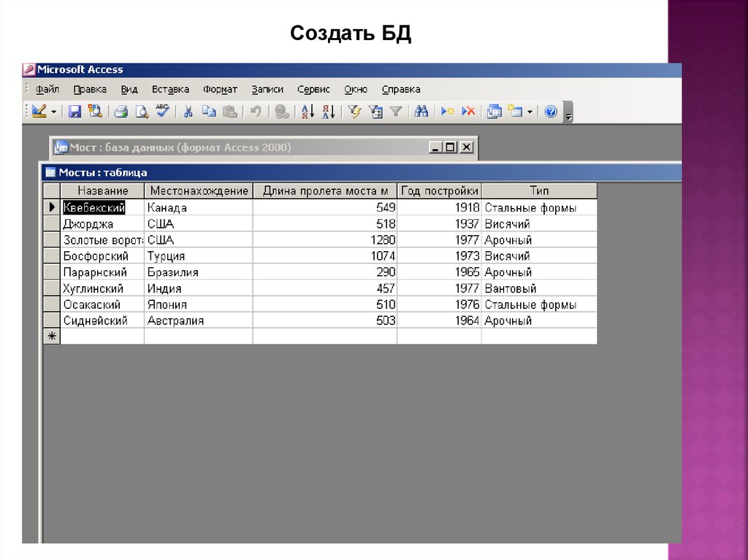Open the Сервис menu

tap(313, 89)
